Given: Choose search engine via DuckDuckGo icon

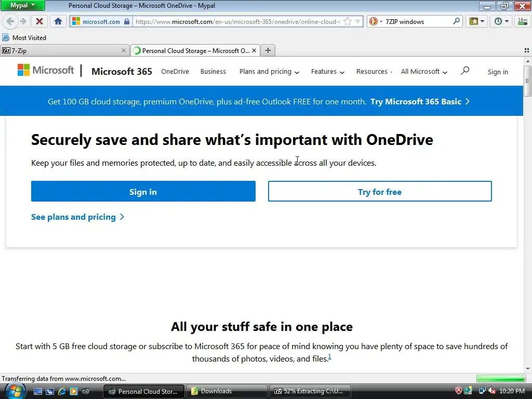Looking at the screenshot, I should click(x=374, y=21).
